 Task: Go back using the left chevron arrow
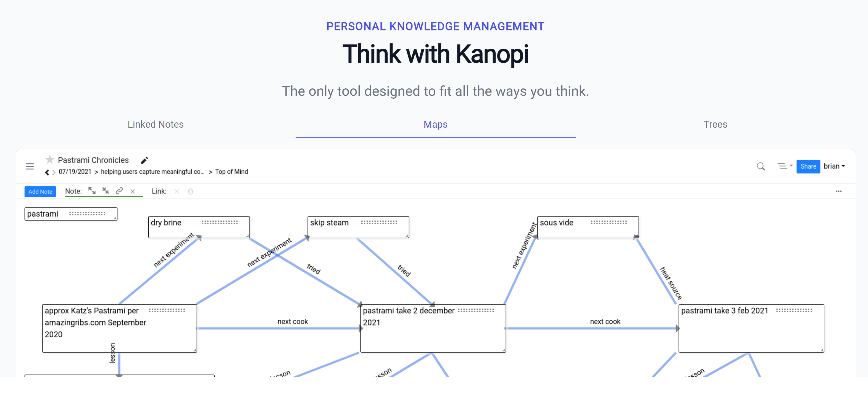47,172
